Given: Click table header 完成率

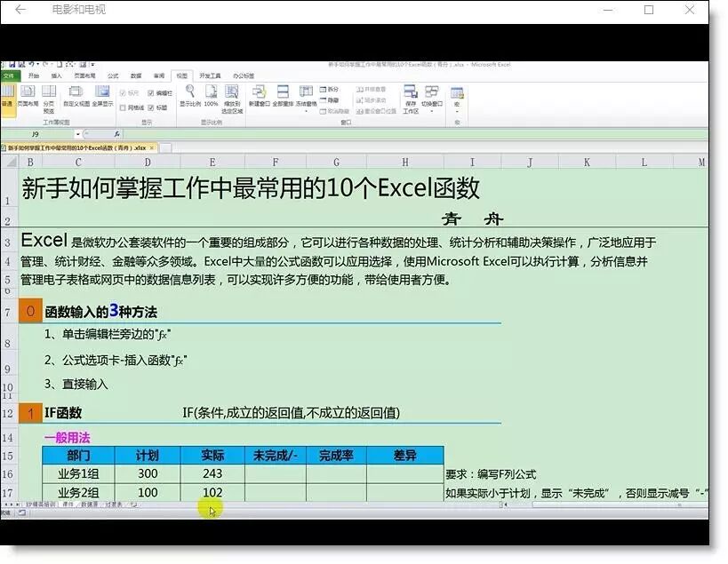Looking at the screenshot, I should point(336,456).
